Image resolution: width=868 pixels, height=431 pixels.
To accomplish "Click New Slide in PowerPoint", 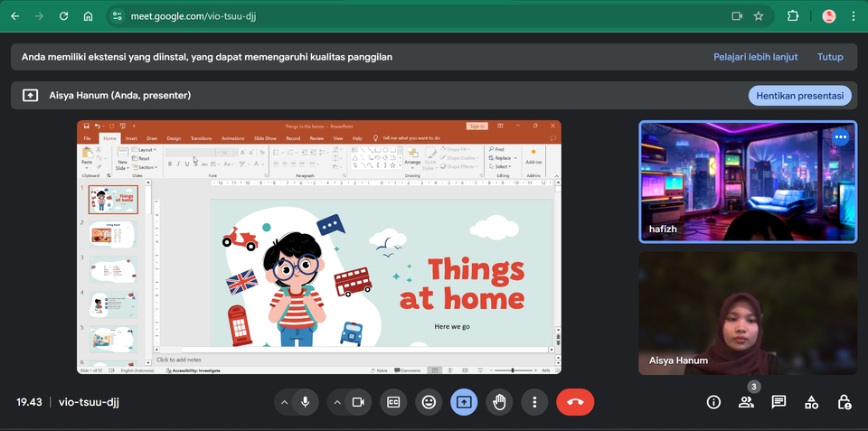I will (x=122, y=159).
